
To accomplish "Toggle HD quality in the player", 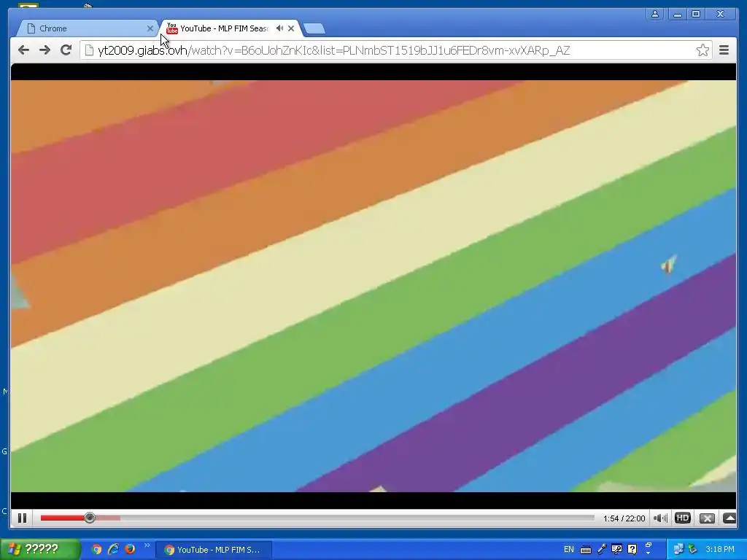I will point(683,518).
